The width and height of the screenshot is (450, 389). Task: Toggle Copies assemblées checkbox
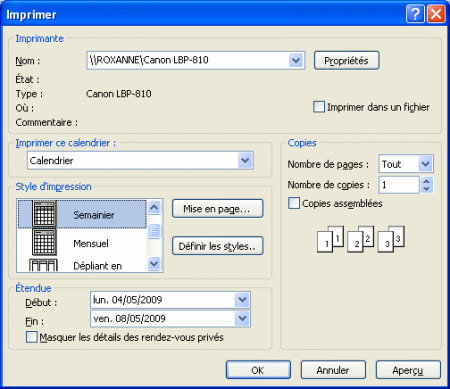[294, 203]
